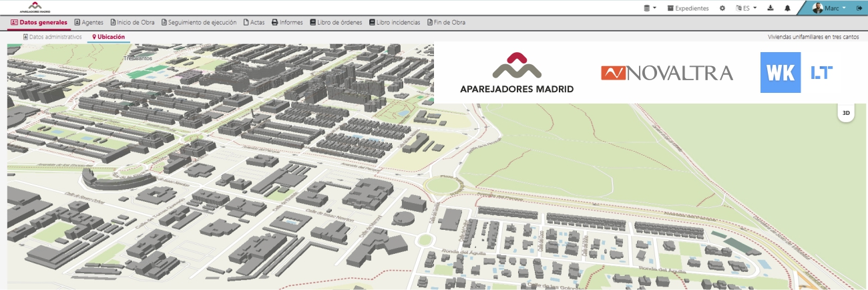
Task: Open Seguimiento de ejecución tab
Action: (x=199, y=23)
